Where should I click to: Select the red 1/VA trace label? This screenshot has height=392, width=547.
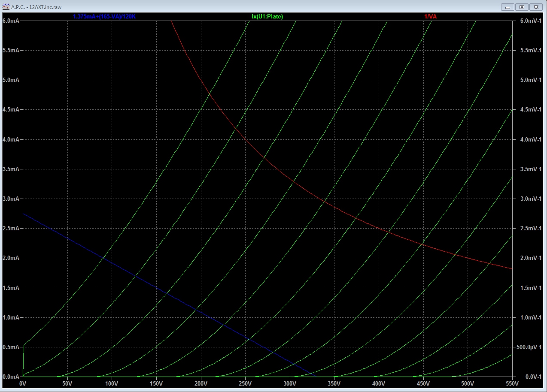point(430,16)
